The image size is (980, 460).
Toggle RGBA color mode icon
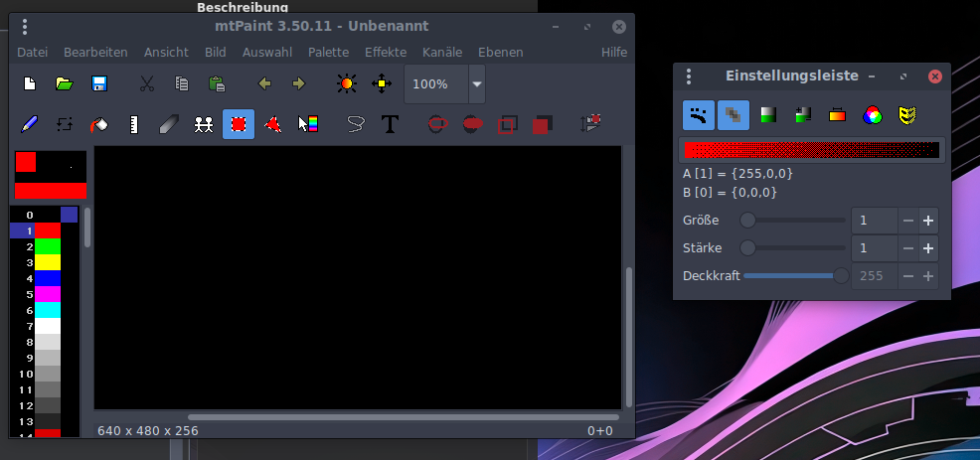[x=872, y=115]
